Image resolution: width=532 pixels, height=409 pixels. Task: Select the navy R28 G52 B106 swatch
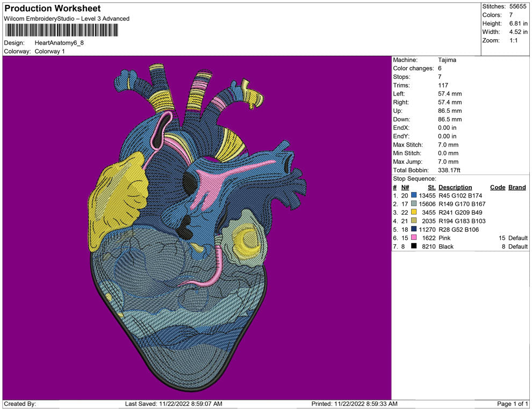coord(414,229)
